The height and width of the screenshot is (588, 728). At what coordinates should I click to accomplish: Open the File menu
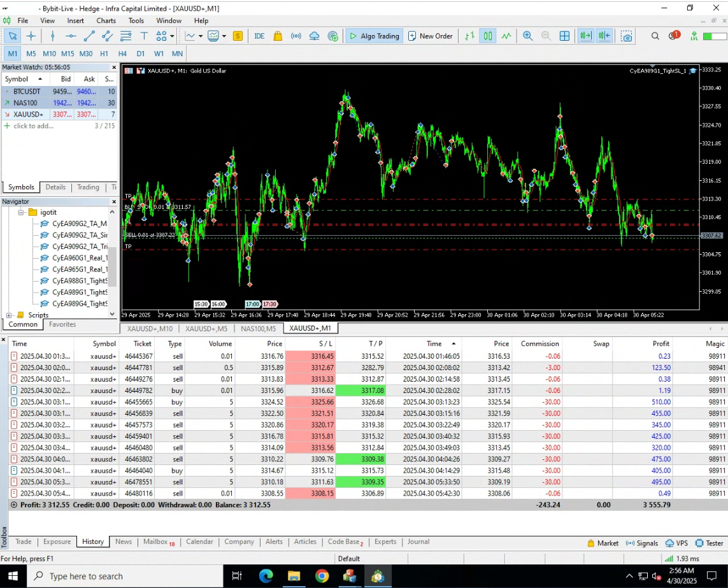coord(23,21)
